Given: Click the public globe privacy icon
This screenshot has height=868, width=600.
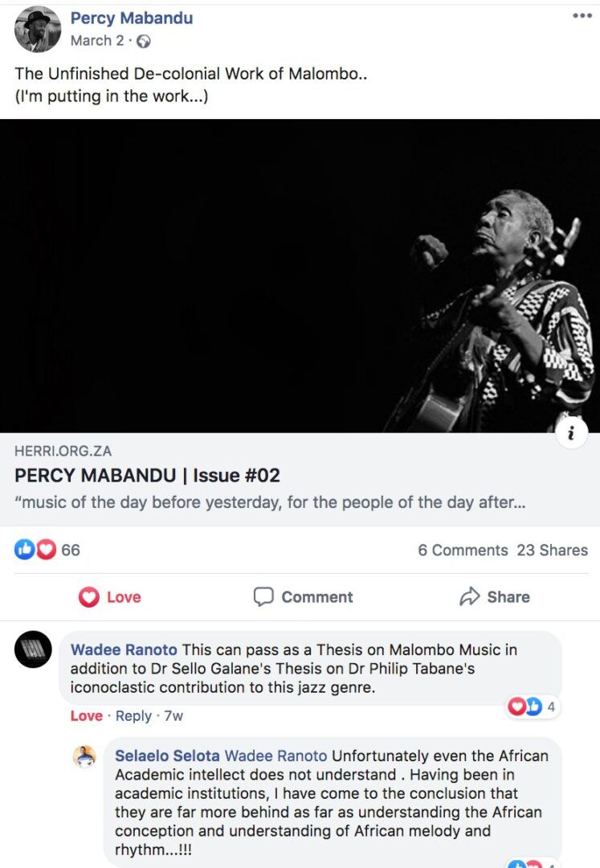Looking at the screenshot, I should (x=144, y=41).
